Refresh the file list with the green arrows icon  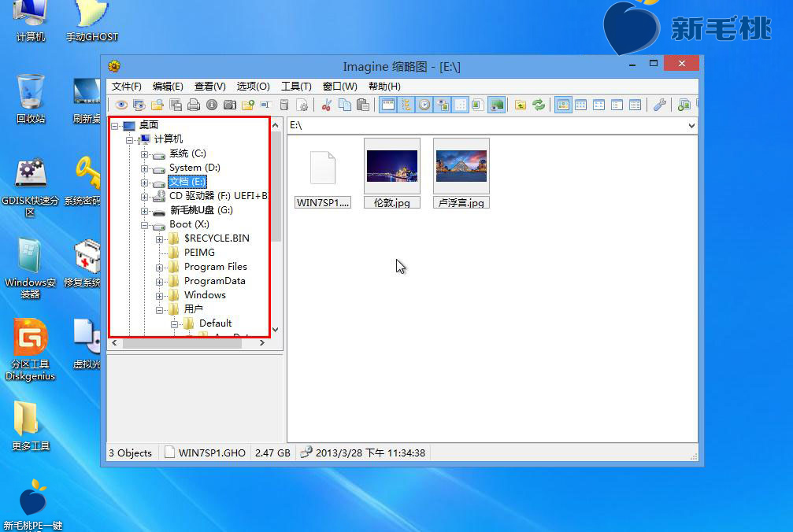coord(539,105)
